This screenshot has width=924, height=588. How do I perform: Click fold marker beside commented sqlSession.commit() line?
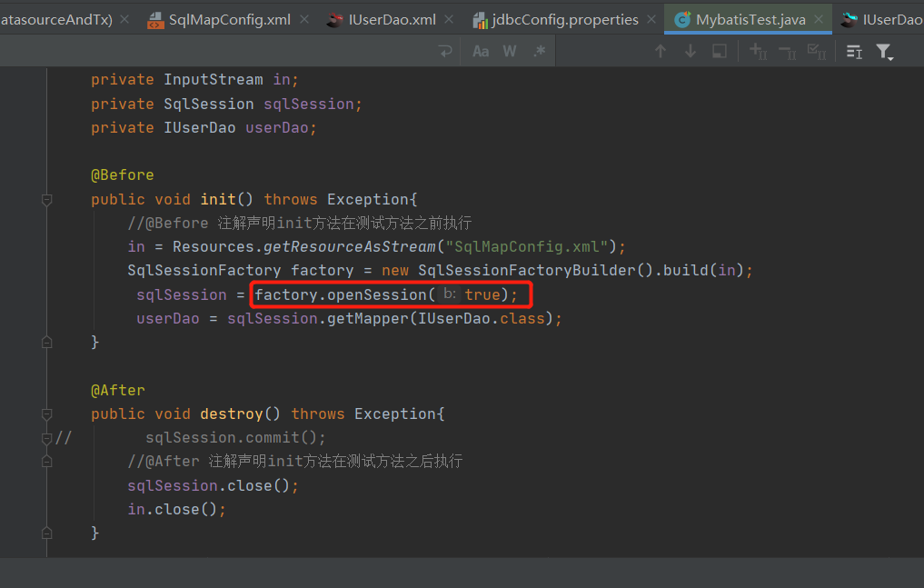coord(47,438)
